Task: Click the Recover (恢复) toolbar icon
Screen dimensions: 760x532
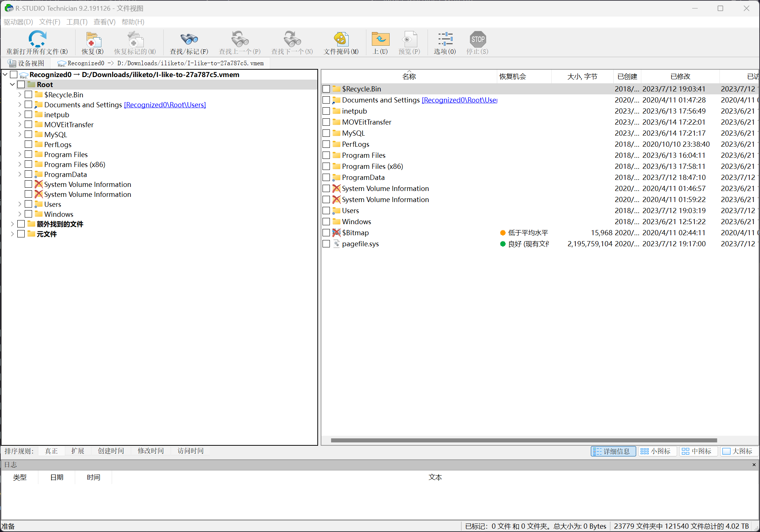Action: coord(93,39)
